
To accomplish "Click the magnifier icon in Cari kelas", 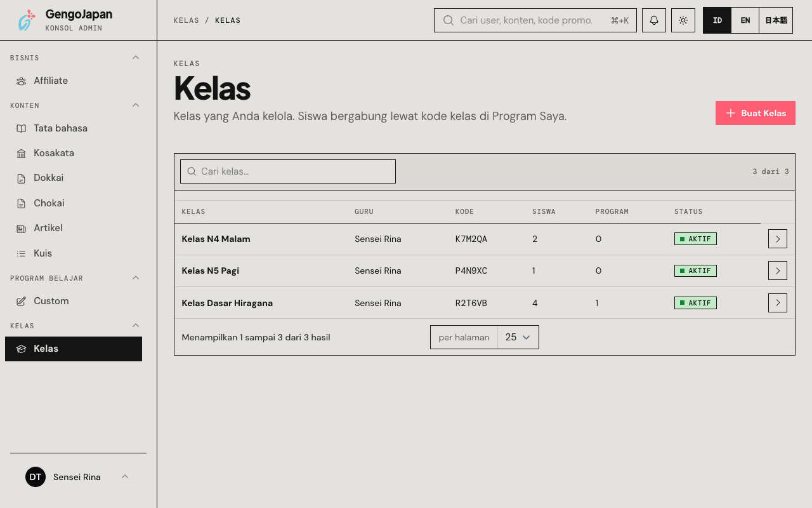I will [x=192, y=171].
